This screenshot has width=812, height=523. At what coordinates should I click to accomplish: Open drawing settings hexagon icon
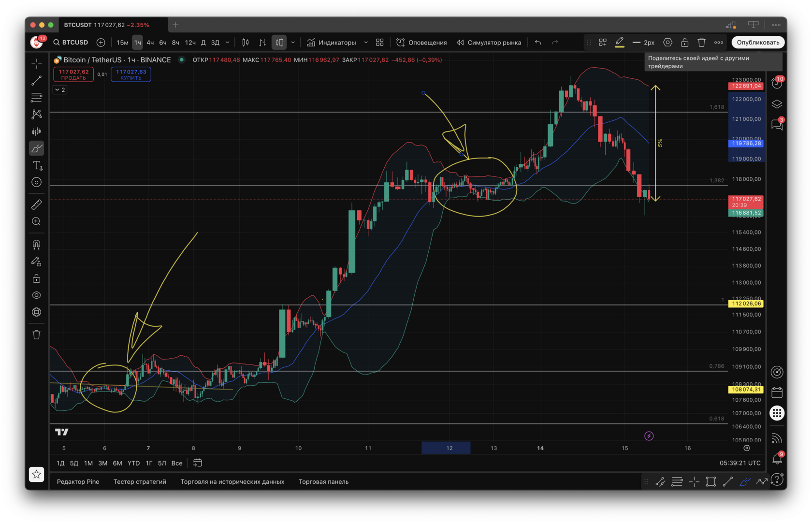[x=667, y=43]
